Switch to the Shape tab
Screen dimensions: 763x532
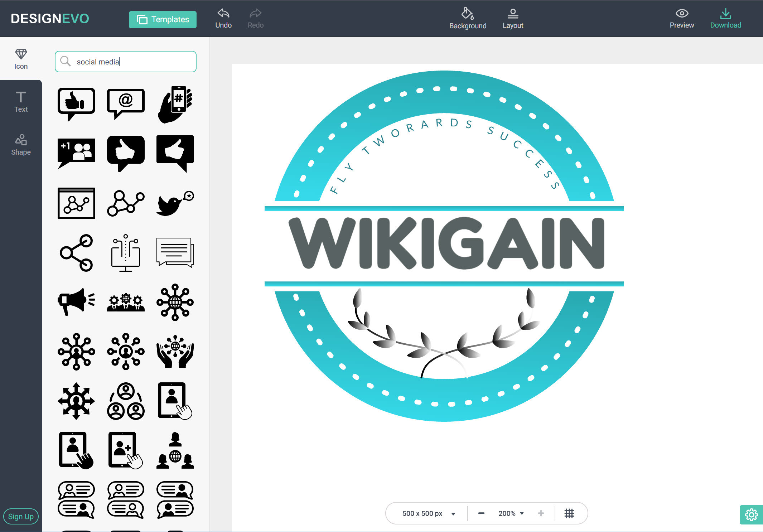21,145
